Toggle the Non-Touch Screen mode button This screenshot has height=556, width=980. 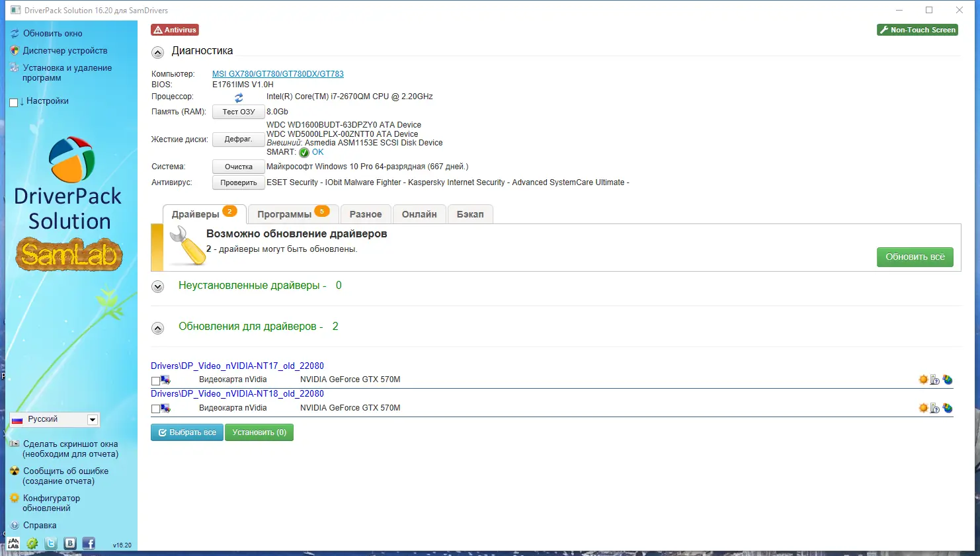pyautogui.click(x=918, y=30)
